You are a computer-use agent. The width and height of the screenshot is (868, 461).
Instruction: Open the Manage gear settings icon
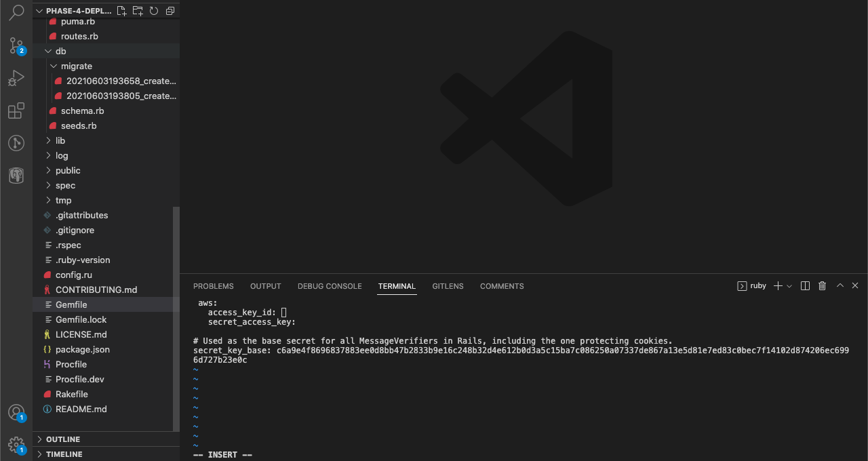pos(16,445)
